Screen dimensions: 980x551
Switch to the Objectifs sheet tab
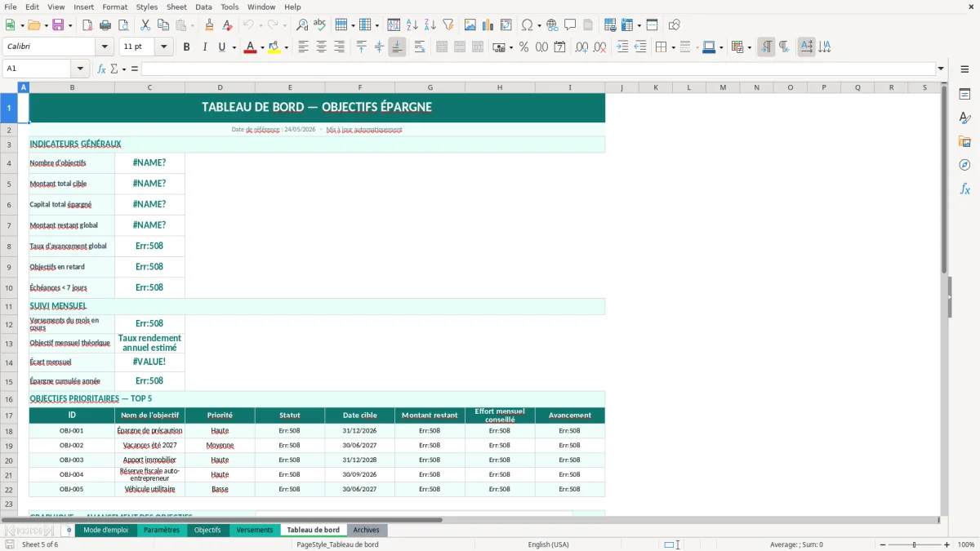coord(207,531)
